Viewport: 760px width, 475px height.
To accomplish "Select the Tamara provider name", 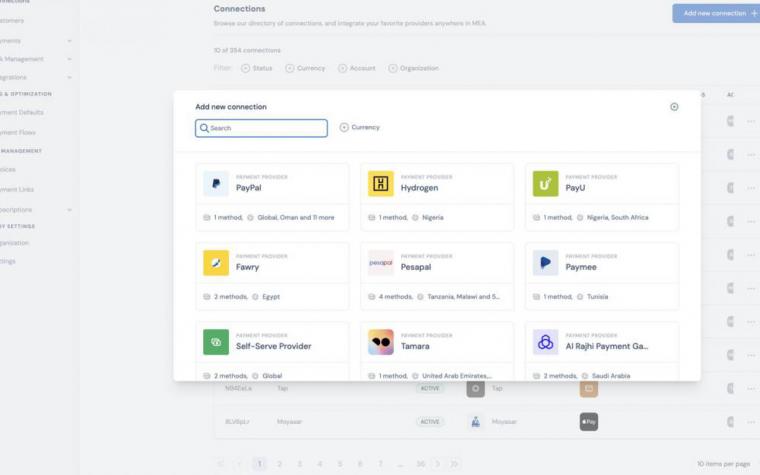I will tap(415, 346).
